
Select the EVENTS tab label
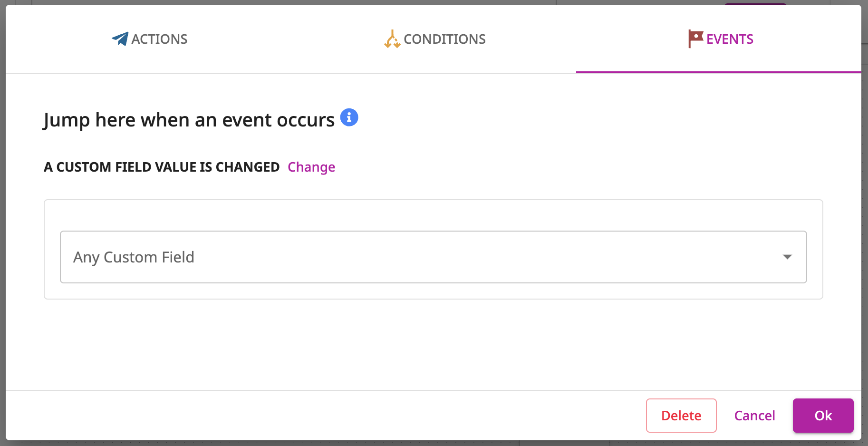(x=730, y=39)
